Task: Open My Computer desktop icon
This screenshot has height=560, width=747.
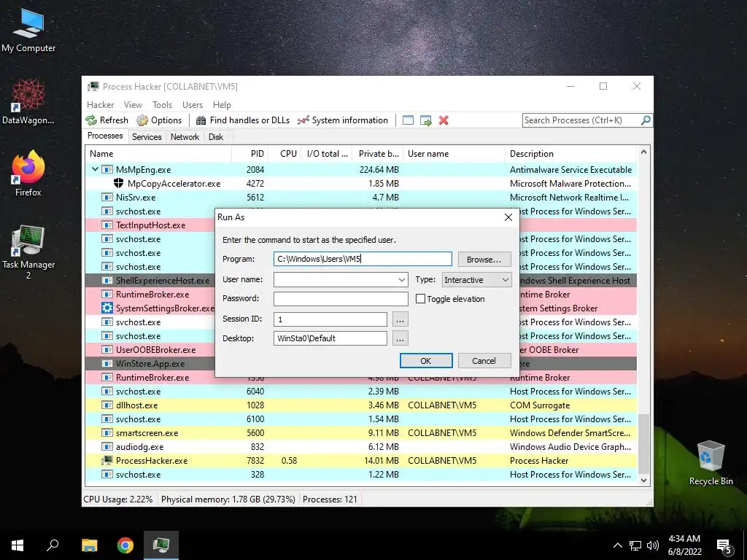Action: point(28,31)
